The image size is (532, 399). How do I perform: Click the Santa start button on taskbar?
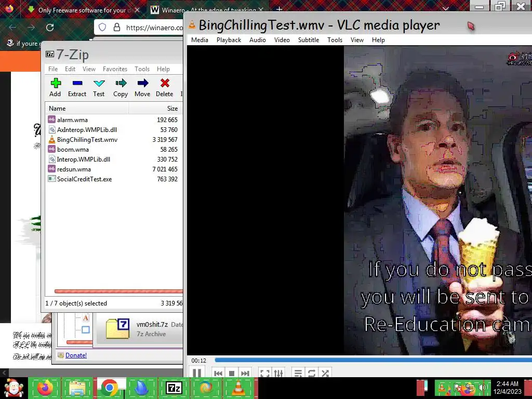(x=14, y=388)
